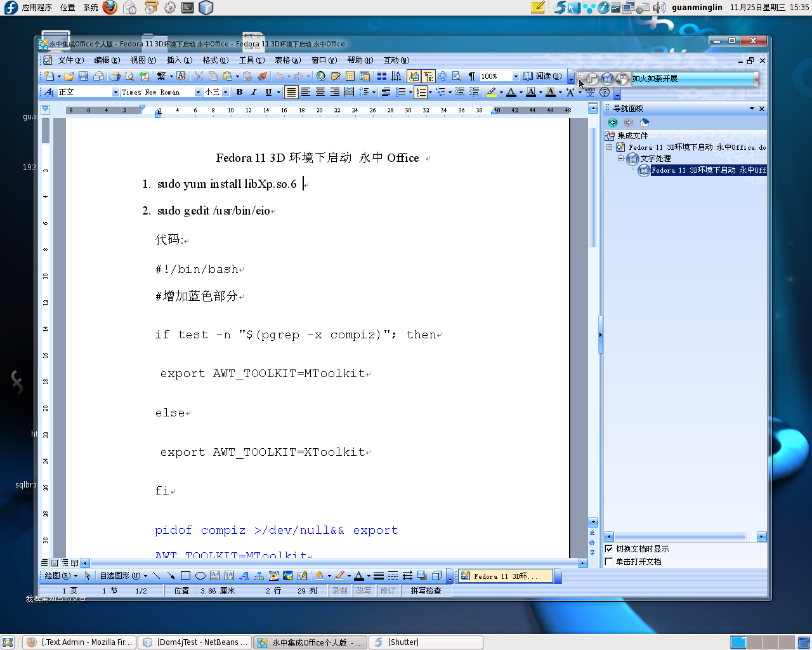
Task: Enable the 单击打开文档 checkbox
Action: click(609, 562)
